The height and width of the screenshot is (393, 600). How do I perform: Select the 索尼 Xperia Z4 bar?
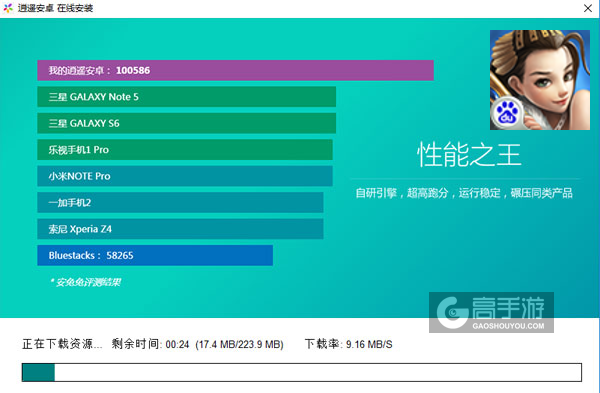tap(180, 229)
